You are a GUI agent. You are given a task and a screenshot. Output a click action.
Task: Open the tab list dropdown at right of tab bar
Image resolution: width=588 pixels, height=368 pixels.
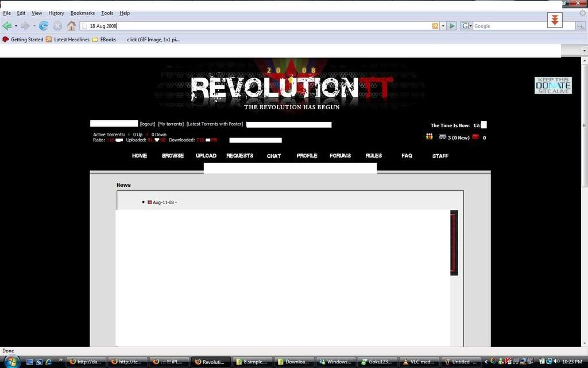(584, 51)
